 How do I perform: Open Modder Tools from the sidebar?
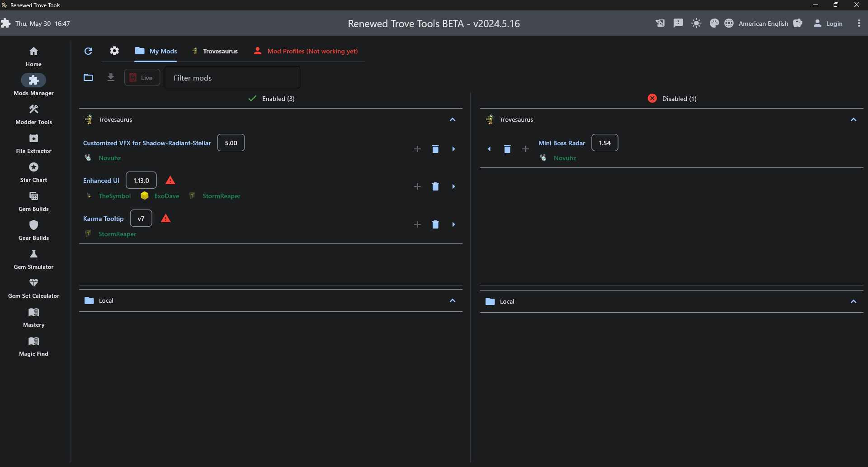33,114
